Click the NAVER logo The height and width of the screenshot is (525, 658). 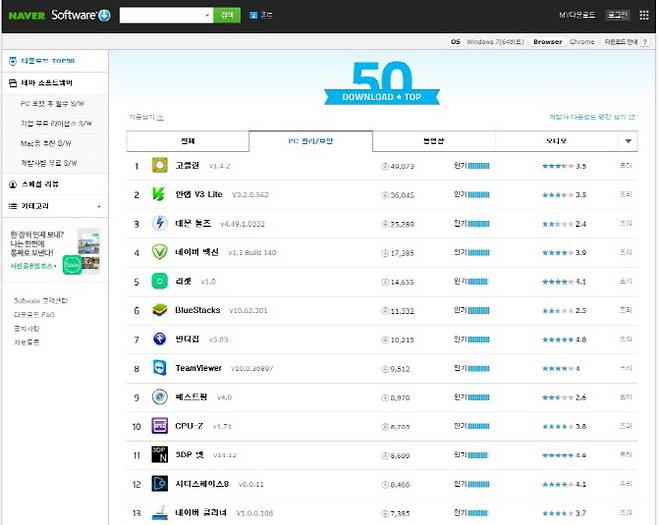[26, 16]
